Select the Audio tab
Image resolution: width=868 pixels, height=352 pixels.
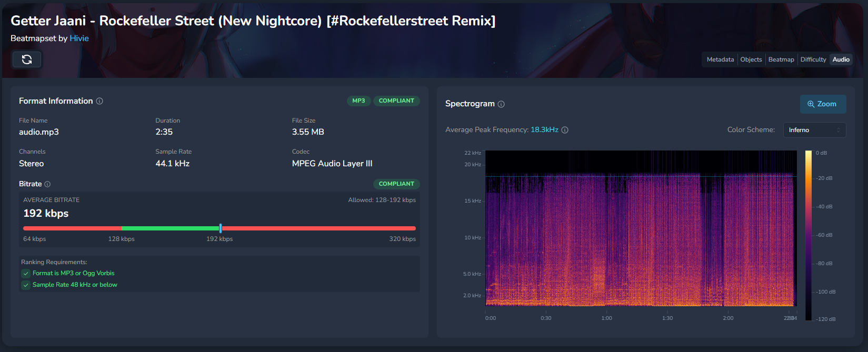[841, 59]
